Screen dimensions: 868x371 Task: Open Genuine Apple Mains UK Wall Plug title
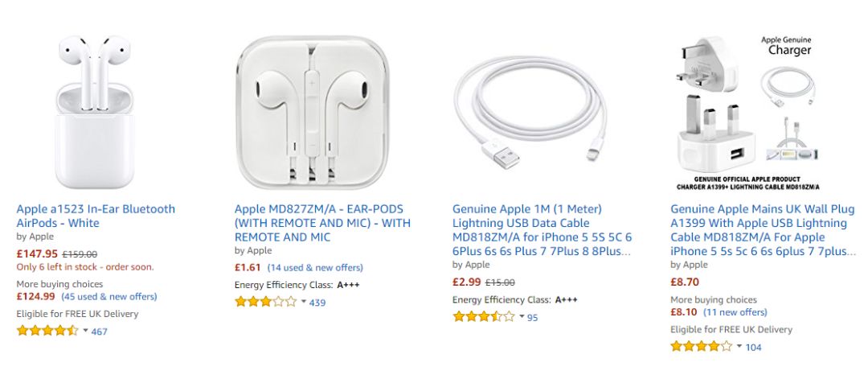(759, 230)
